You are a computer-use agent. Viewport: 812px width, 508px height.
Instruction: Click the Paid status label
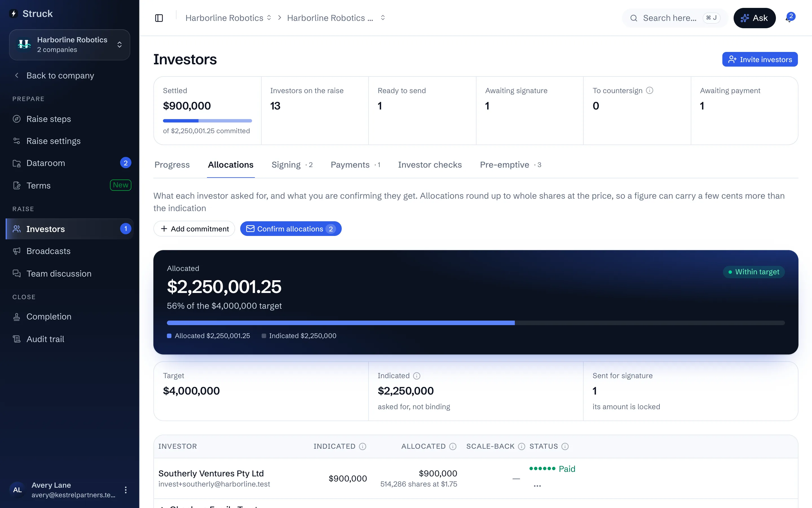click(567, 469)
